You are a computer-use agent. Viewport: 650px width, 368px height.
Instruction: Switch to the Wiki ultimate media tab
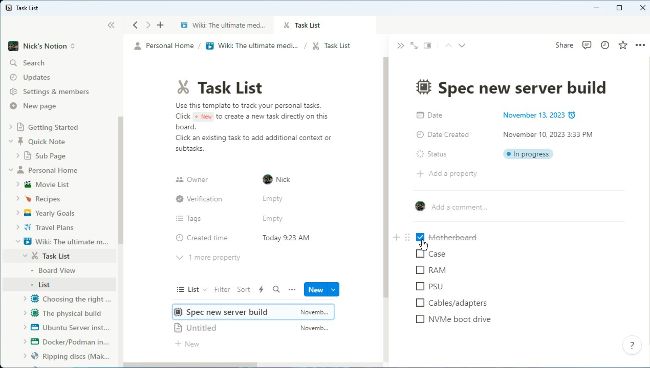tap(223, 25)
